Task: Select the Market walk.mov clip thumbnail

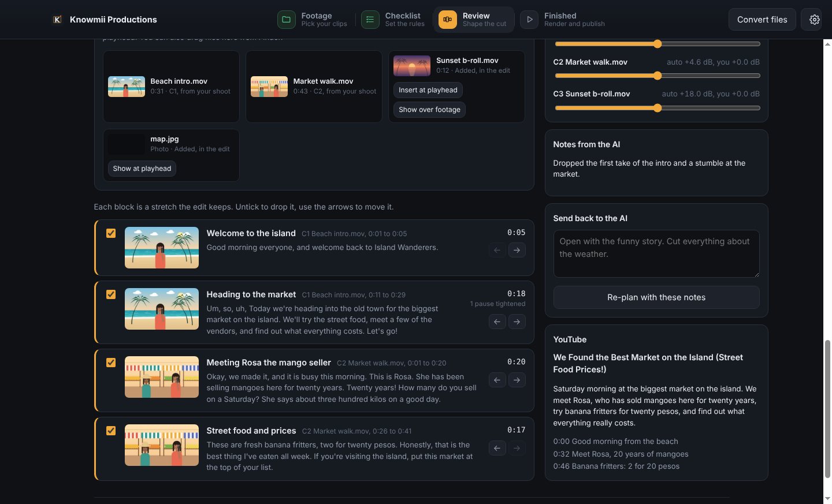Action: [x=269, y=87]
